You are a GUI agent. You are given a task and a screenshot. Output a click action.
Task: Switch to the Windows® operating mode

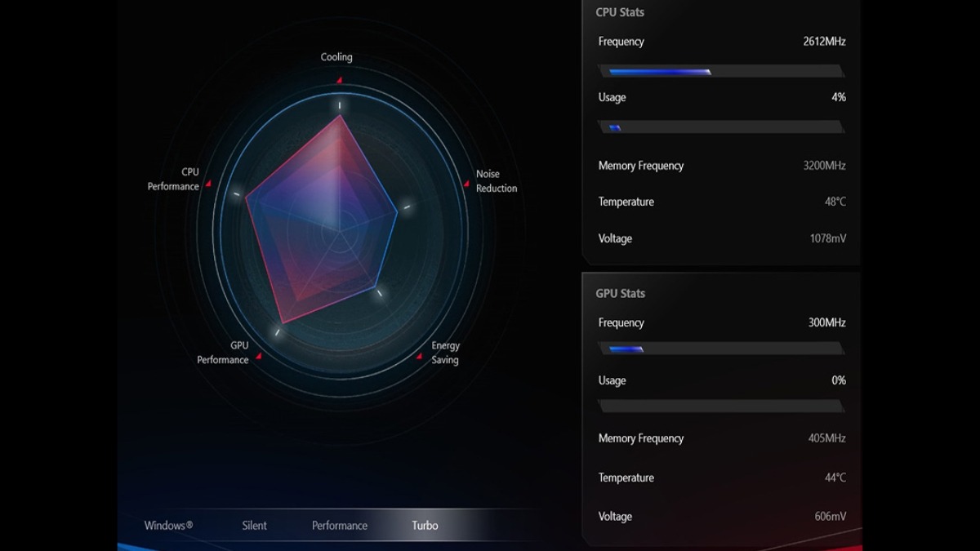pyautogui.click(x=168, y=526)
